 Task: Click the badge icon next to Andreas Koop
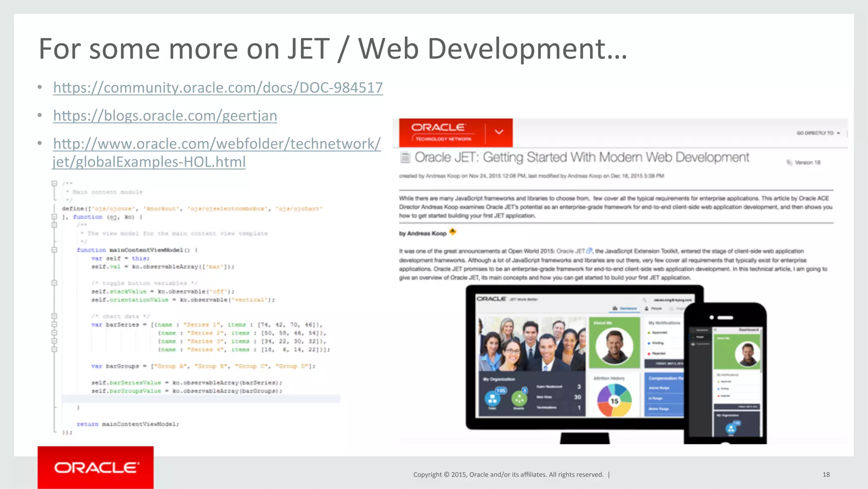coord(453,232)
